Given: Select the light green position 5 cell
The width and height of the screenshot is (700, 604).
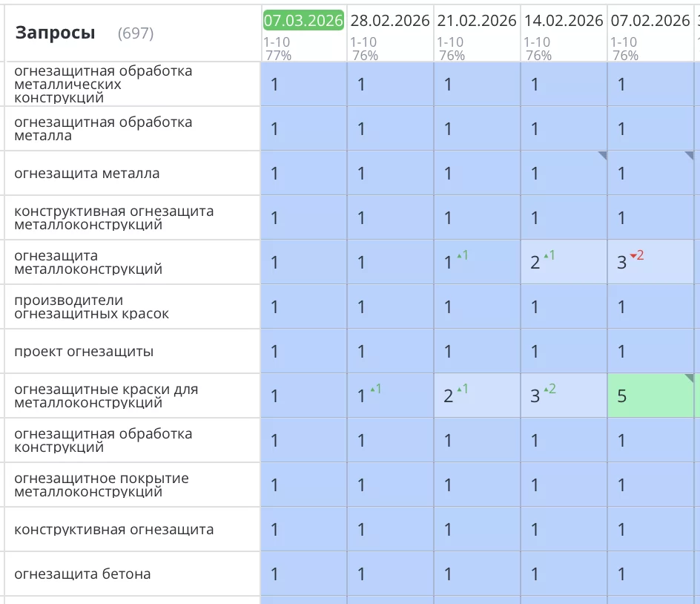Looking at the screenshot, I should click(x=650, y=395).
